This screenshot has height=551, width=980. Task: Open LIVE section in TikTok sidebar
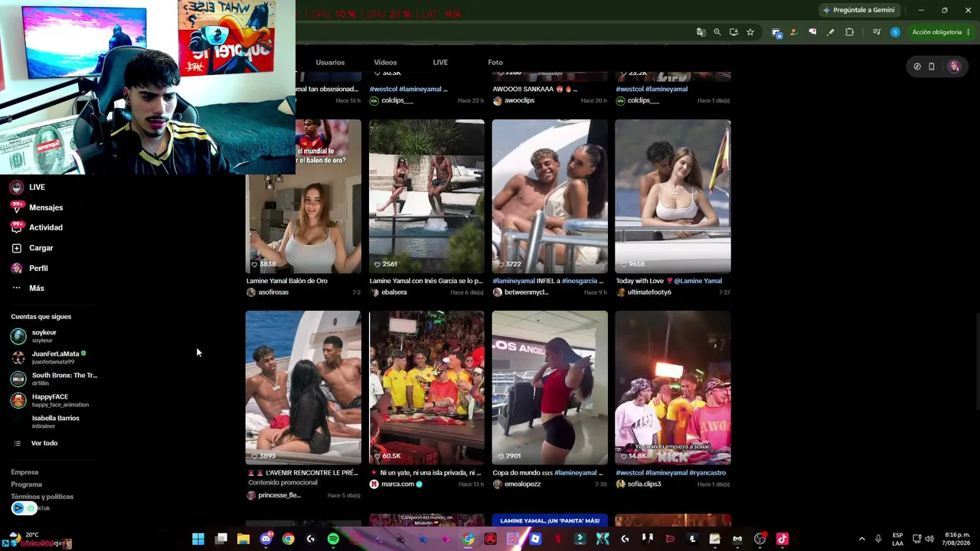click(28, 187)
